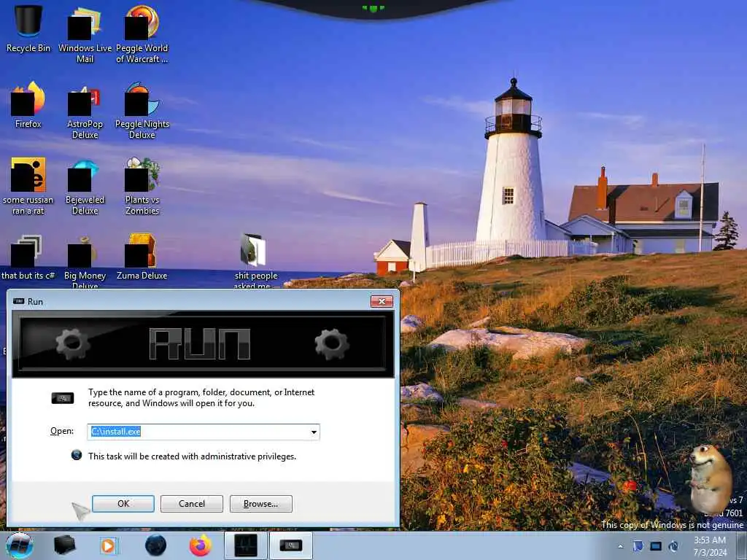This screenshot has width=747, height=560.
Task: Cancel the Run dialog
Action: [192, 504]
